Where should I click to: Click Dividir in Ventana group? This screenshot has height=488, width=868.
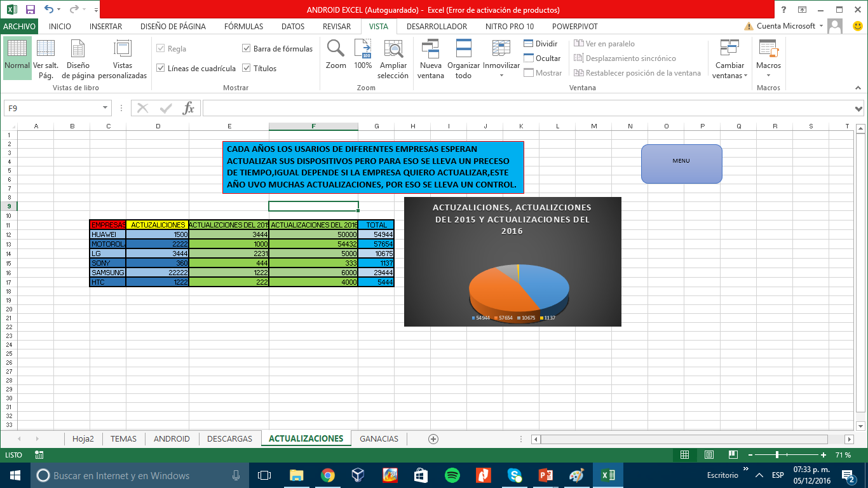pyautogui.click(x=540, y=44)
